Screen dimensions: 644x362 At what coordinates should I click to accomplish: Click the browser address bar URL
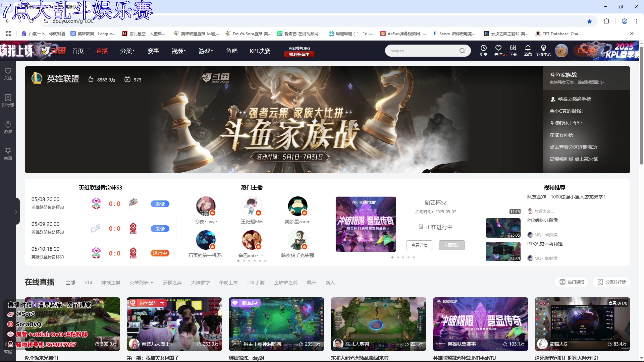coord(73,21)
